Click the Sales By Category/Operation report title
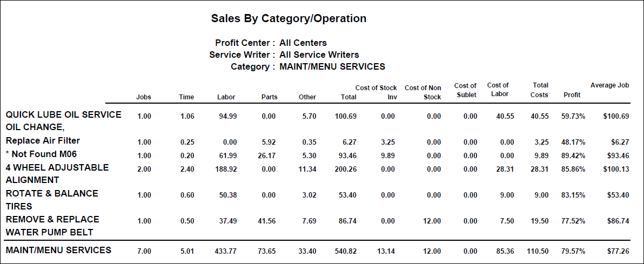 coord(289,18)
